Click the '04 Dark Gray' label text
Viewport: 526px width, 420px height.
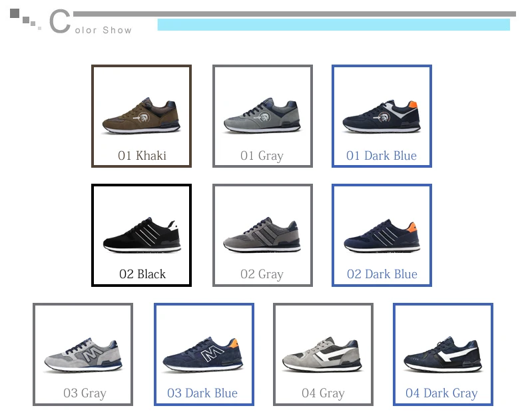click(x=441, y=393)
